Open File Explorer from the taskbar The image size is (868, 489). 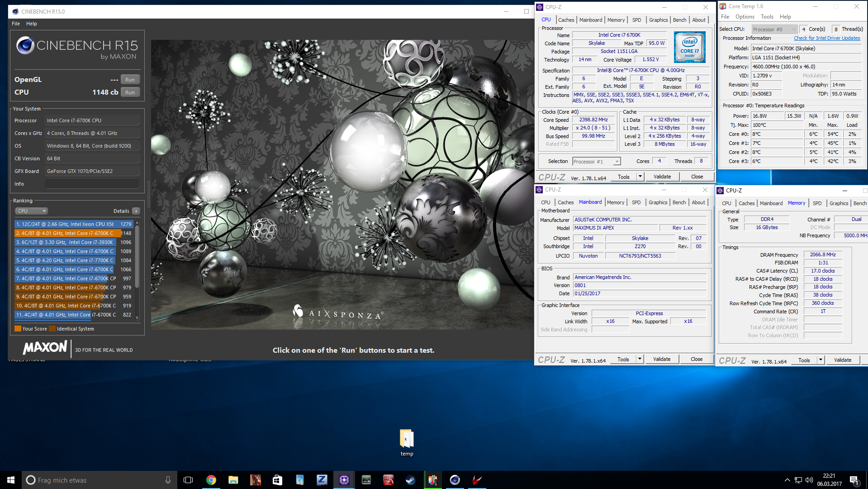coord(233,480)
